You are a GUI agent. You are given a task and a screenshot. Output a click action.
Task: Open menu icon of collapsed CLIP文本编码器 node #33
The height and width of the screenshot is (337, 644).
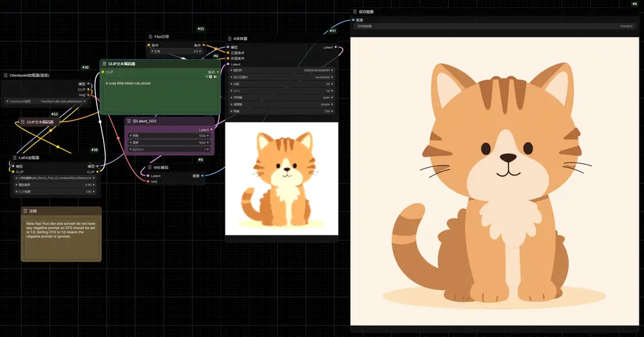click(23, 122)
